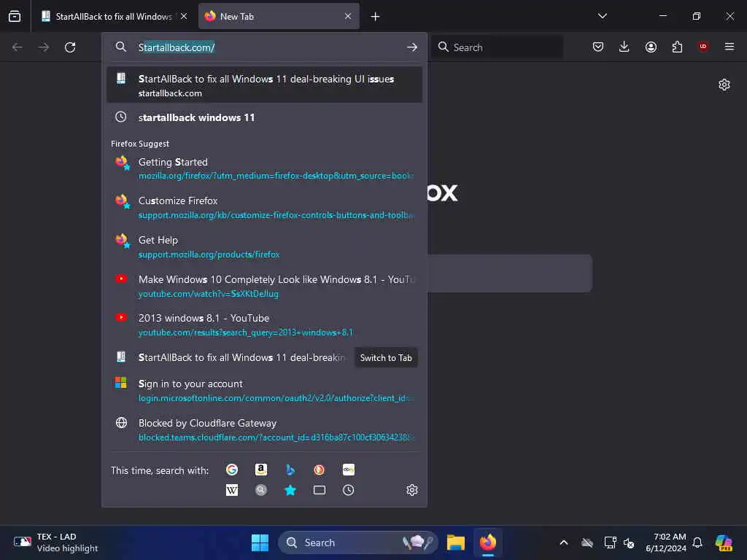Image resolution: width=747 pixels, height=560 pixels.
Task: Open the startallback.com top suggestion
Action: coord(264,85)
